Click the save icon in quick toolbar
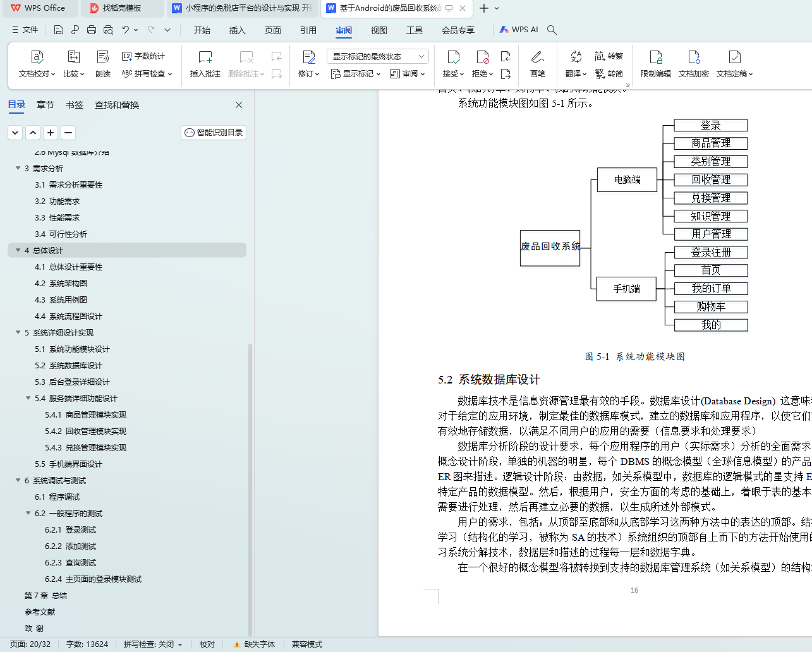The height and width of the screenshot is (652, 812). (59, 30)
